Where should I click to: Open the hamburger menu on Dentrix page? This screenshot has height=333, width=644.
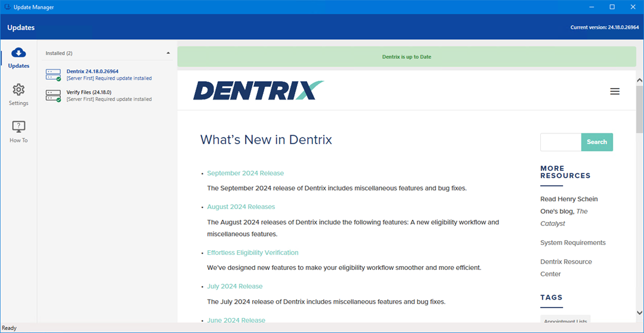click(x=615, y=92)
